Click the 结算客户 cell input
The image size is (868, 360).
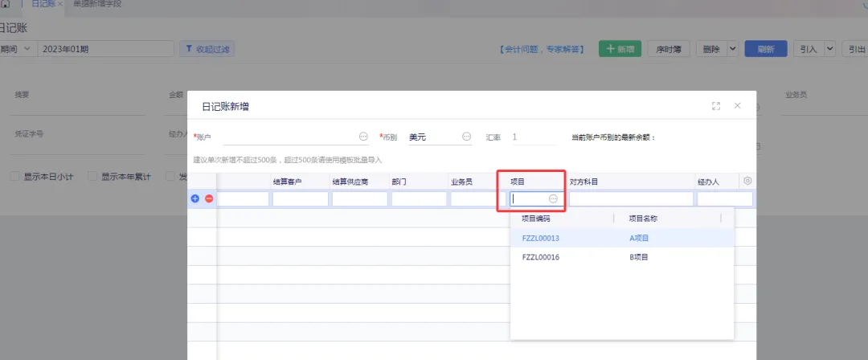301,198
